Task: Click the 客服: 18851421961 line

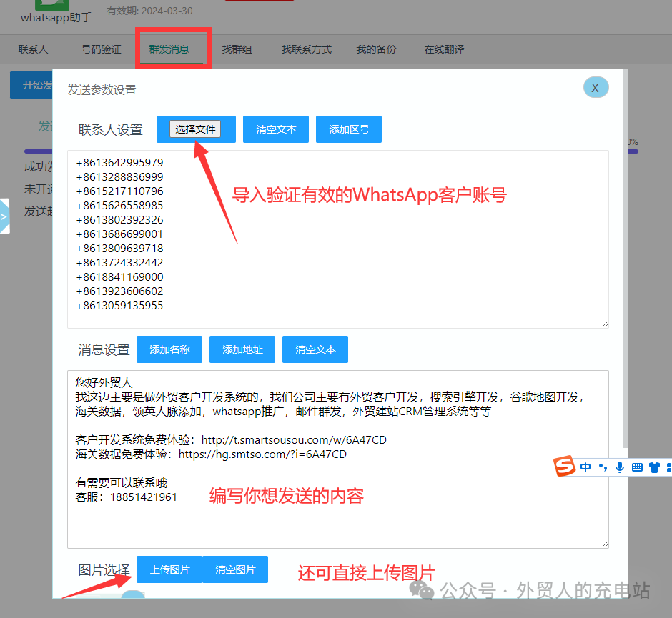Action: pos(126,497)
